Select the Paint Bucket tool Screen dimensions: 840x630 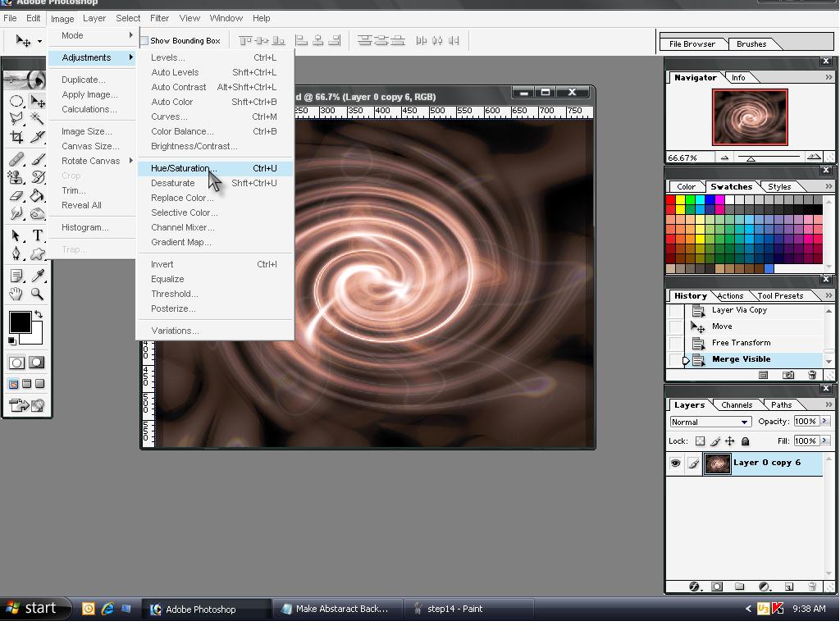[37, 195]
